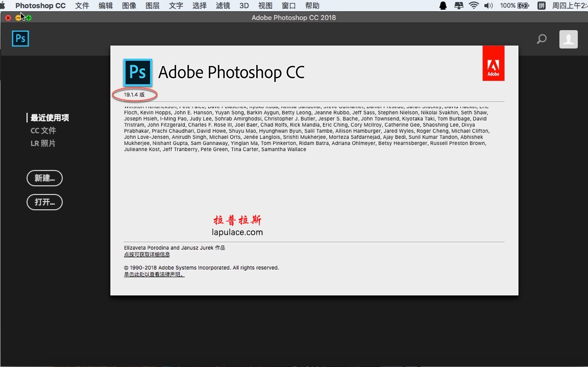588x367 pixels.
Task: Click the copyright line © 1990-2018 Adobe Systems
Action: pyautogui.click(x=202, y=267)
